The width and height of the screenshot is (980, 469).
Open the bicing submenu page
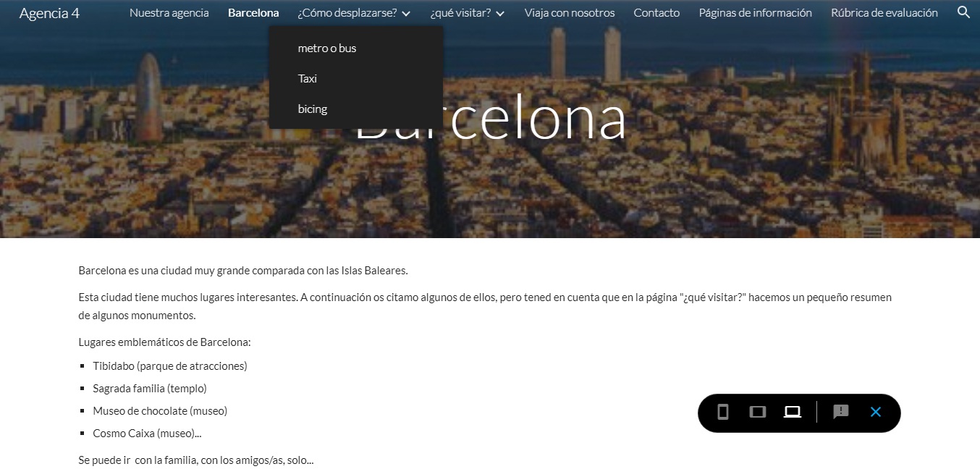coord(313,109)
